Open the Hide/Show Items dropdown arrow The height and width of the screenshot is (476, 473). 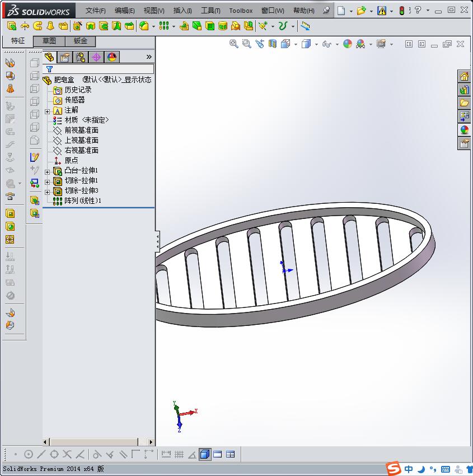pyautogui.click(x=337, y=44)
